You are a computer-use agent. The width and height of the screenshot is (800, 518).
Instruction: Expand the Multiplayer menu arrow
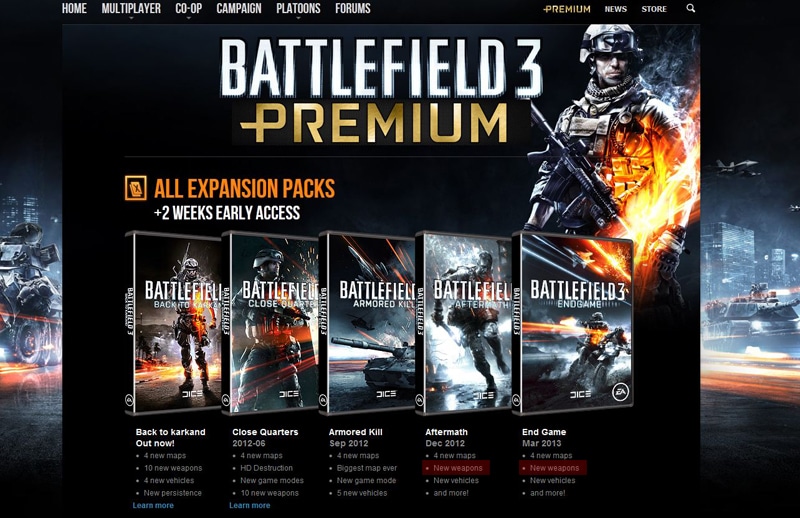click(x=131, y=18)
